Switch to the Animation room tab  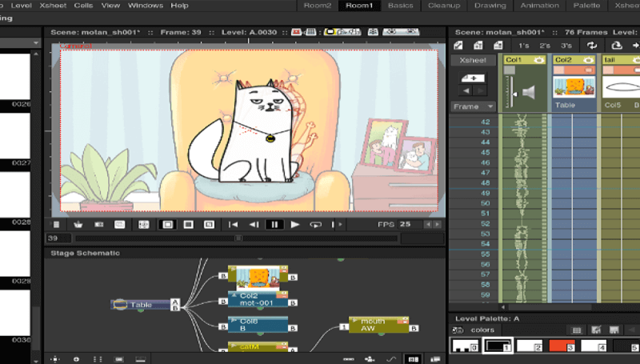pos(539,6)
